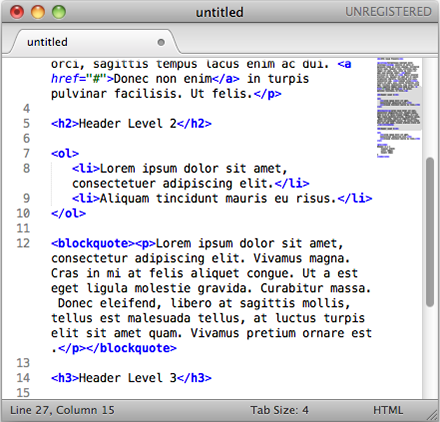
Task: Minimize window with yellow button
Action: (38, 12)
